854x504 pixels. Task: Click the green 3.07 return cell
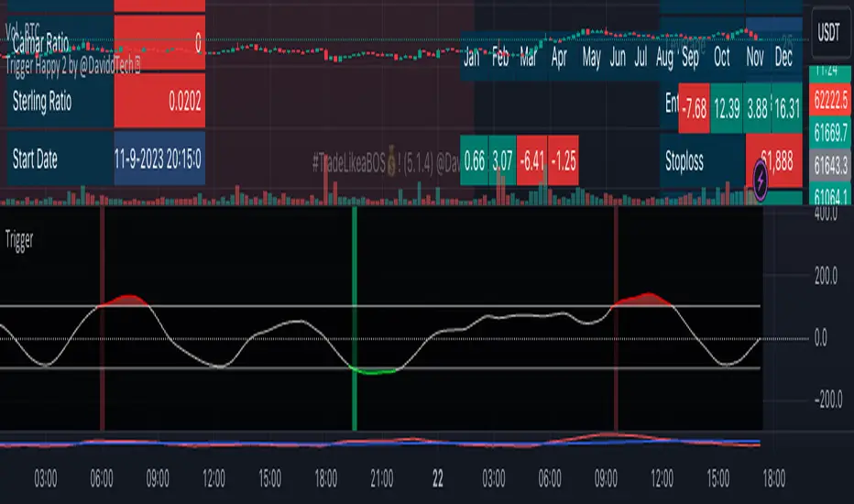tap(502, 160)
